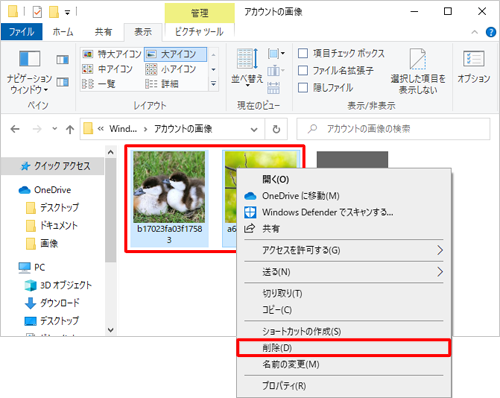Screen dimensions: 500x398
Task: Switch to ピクチャ ツール tab
Action: pos(199,32)
